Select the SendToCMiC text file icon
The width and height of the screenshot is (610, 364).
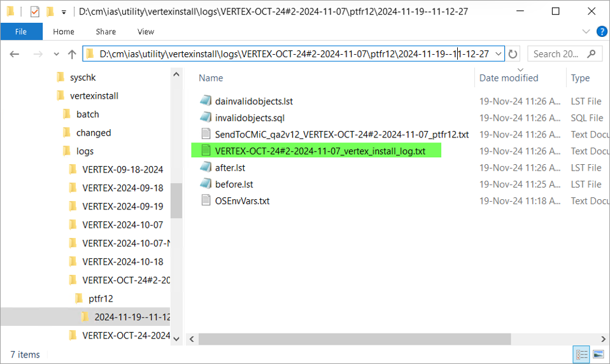click(x=206, y=134)
